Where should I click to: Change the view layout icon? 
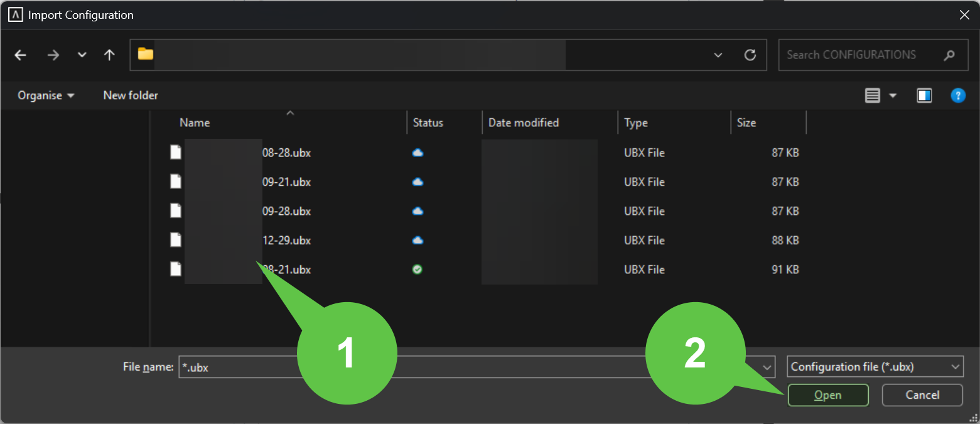tap(873, 95)
